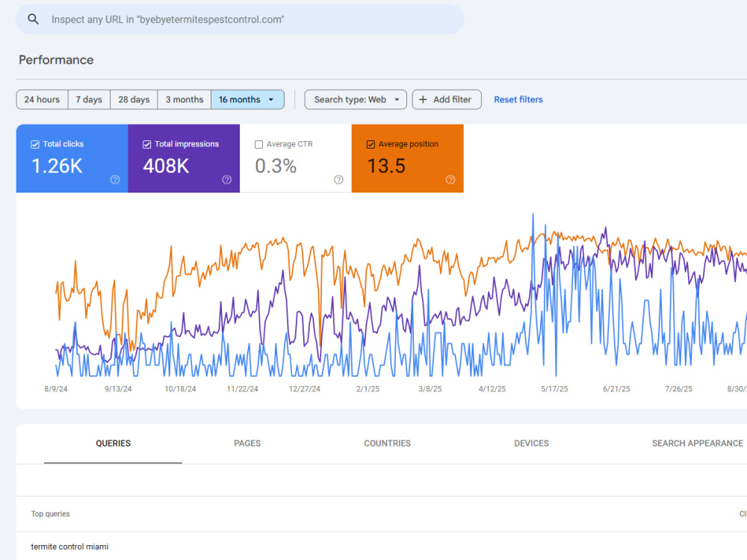Click the search magnifier icon

(33, 19)
